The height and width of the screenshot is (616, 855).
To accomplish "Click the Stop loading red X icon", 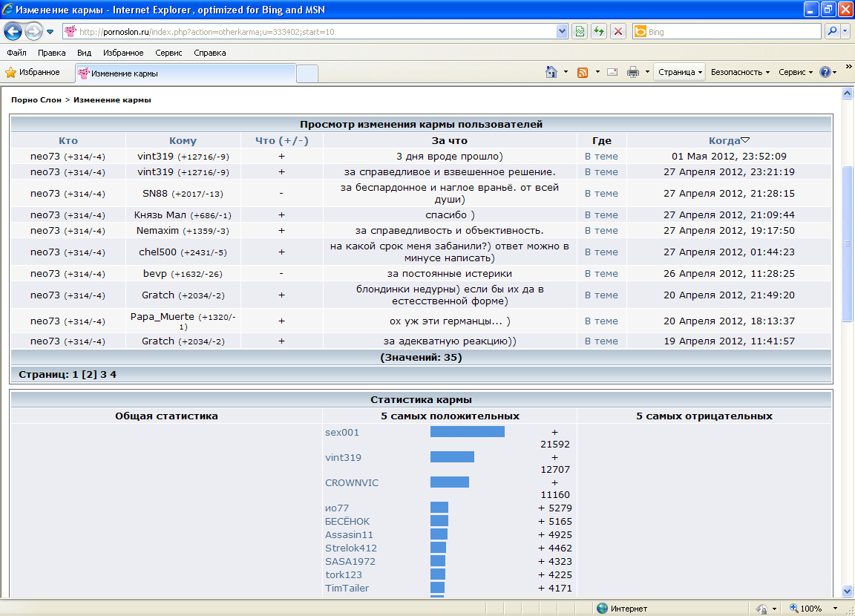I will [617, 31].
